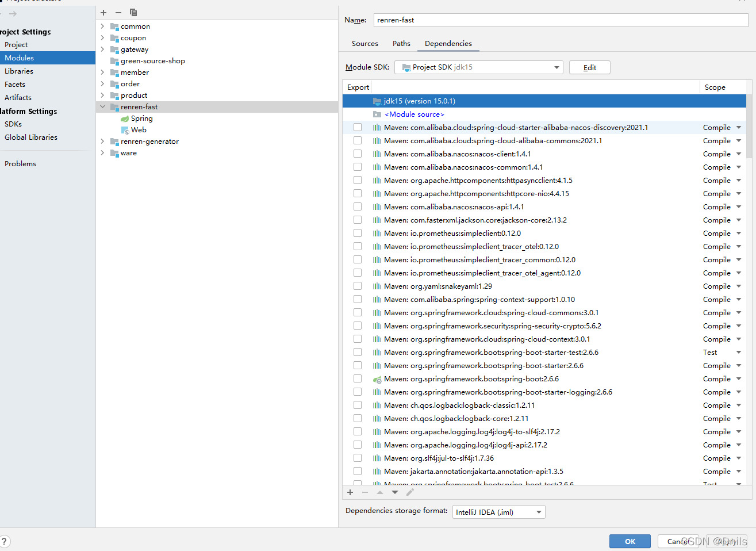
Task: Edit dependency with pencil icon
Action: pyautogui.click(x=410, y=492)
